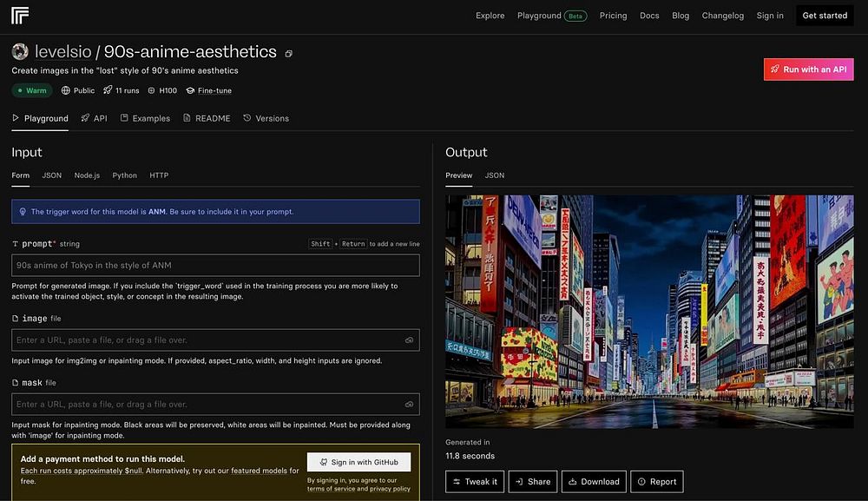Click the rocket icon beside 11 runs
This screenshot has height=501, width=868.
click(x=108, y=89)
